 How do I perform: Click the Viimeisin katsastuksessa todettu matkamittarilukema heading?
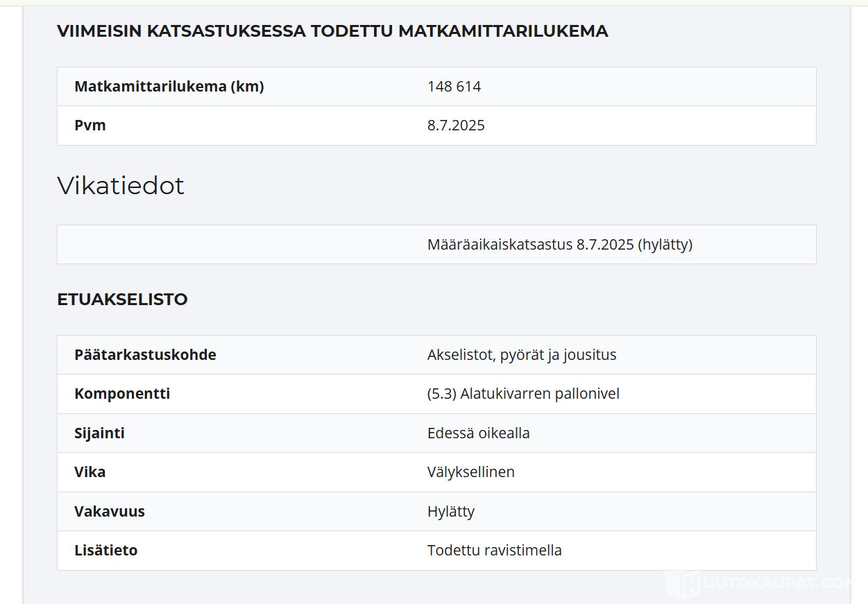pos(332,31)
